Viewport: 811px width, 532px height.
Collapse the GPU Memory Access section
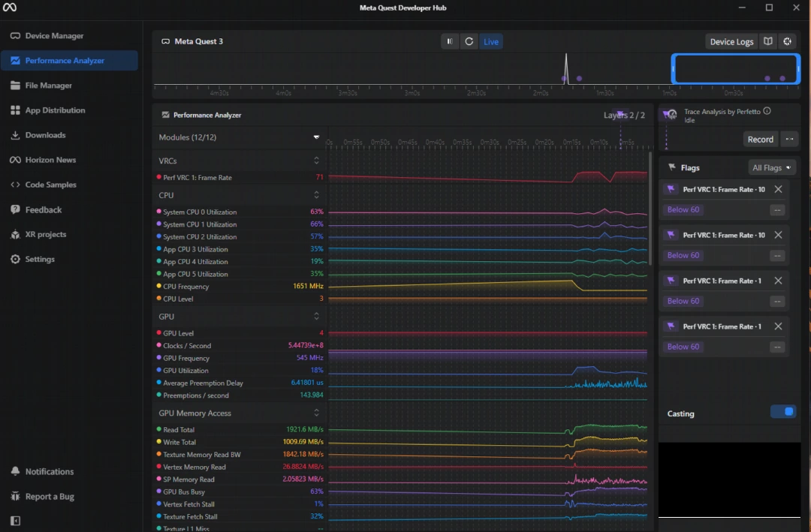(x=316, y=413)
